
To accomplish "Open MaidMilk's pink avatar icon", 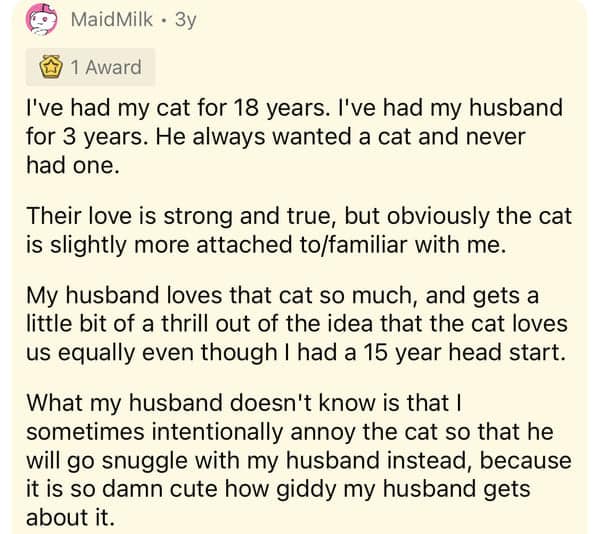I will (x=41, y=19).
